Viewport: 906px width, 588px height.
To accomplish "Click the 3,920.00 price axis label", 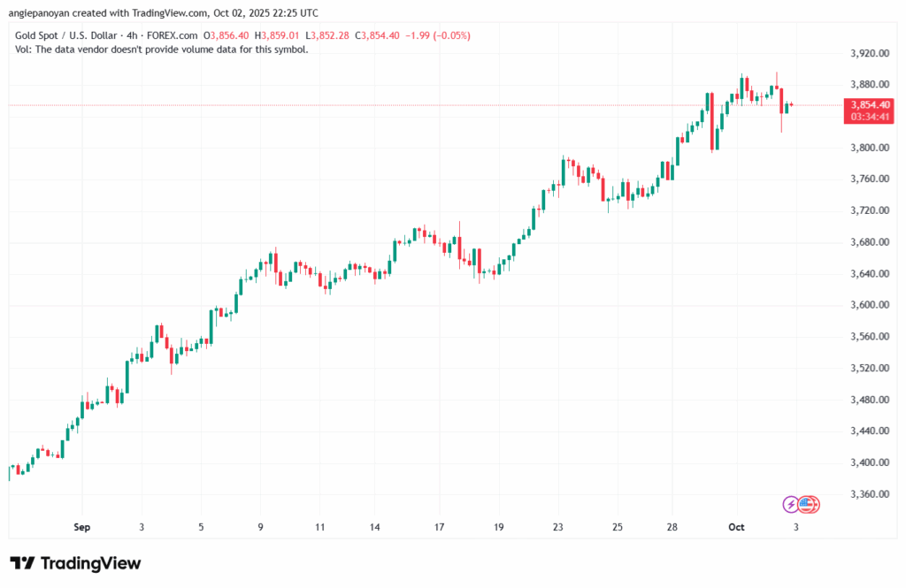I will pyautogui.click(x=867, y=53).
